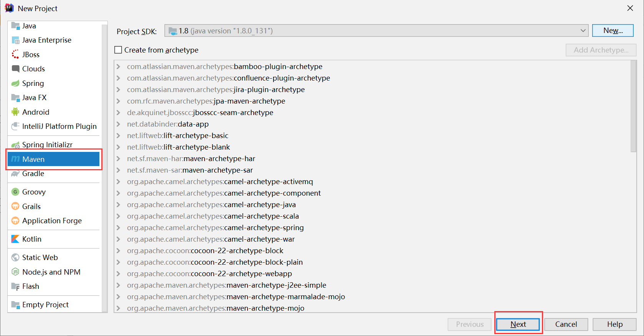The height and width of the screenshot is (336, 644).
Task: Pick the Application Forge icon
Action: [15, 221]
